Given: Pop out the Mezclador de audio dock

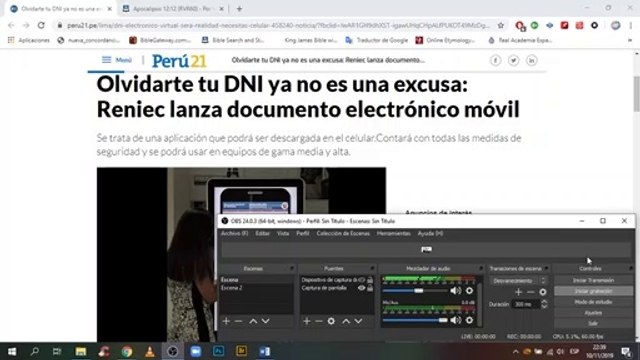Looking at the screenshot, I should [481, 269].
